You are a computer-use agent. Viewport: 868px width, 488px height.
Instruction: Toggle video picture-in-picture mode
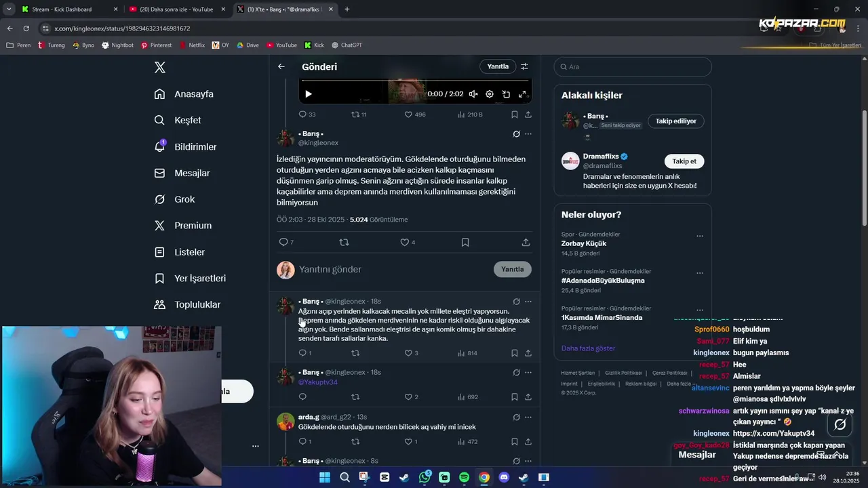coord(506,94)
